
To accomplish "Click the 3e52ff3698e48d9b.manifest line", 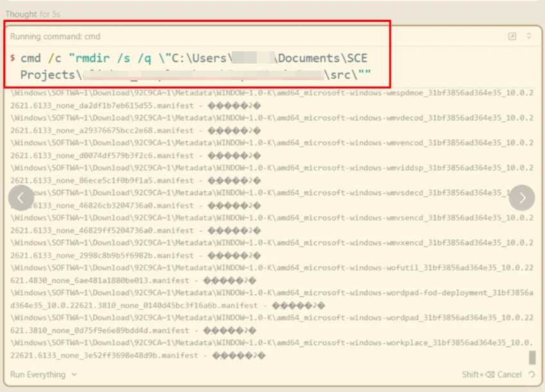I will pyautogui.click(x=137, y=355).
